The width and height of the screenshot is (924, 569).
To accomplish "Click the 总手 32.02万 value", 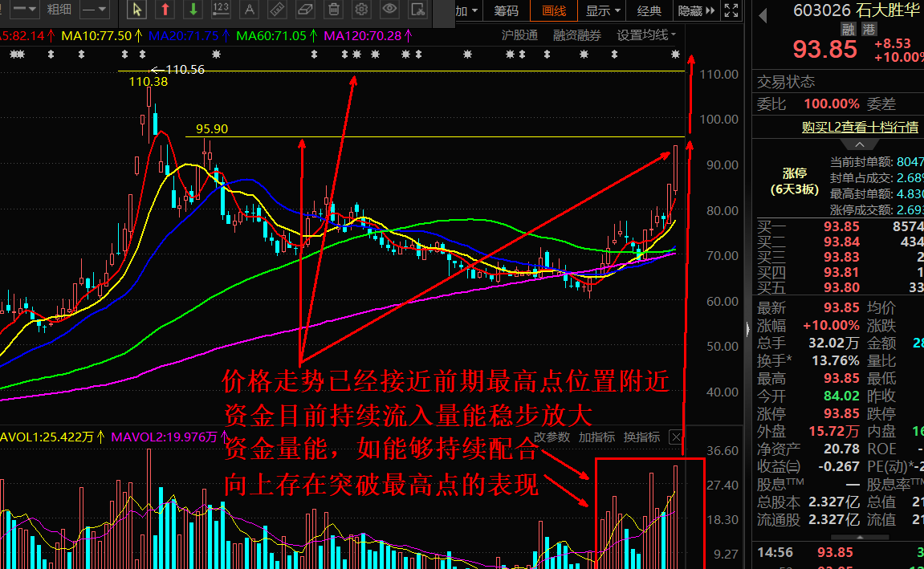I will pyautogui.click(x=833, y=343).
